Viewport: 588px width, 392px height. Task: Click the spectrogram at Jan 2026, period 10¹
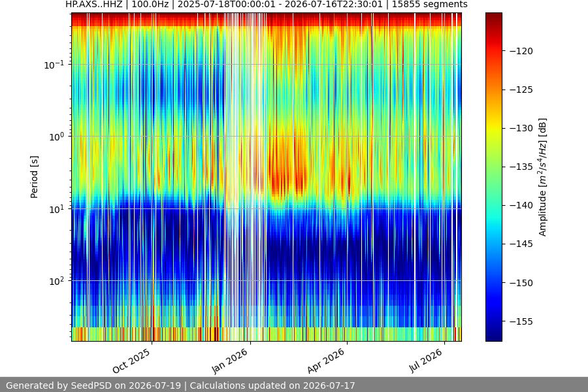(250, 209)
